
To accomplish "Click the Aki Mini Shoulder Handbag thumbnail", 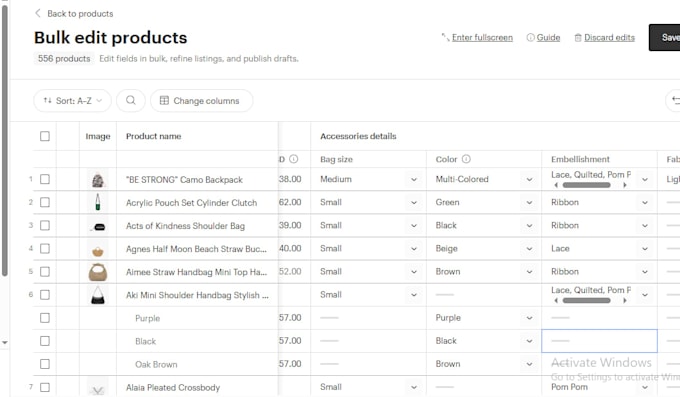I will (98, 295).
